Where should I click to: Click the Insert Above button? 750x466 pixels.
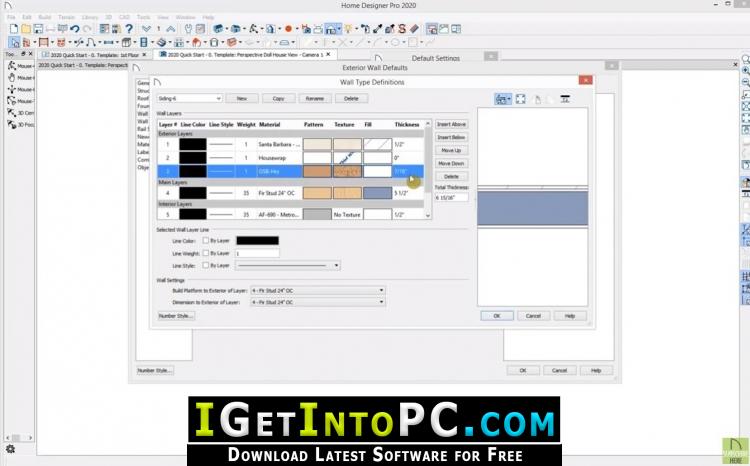[451, 124]
